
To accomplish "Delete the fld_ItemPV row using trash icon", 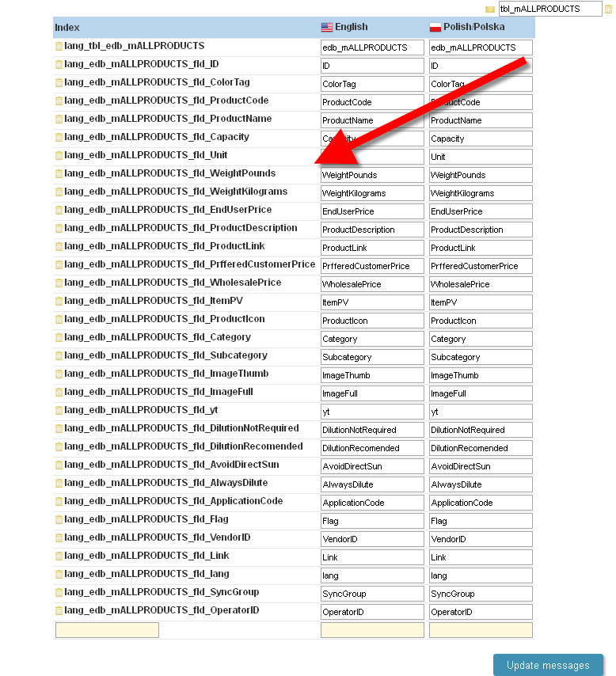I will coord(59,302).
